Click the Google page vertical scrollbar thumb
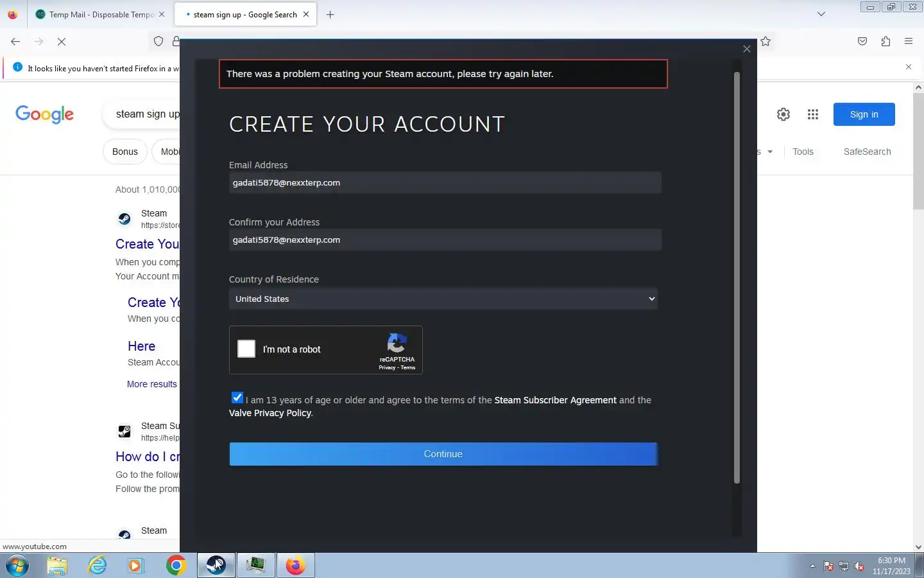 coord(918,152)
